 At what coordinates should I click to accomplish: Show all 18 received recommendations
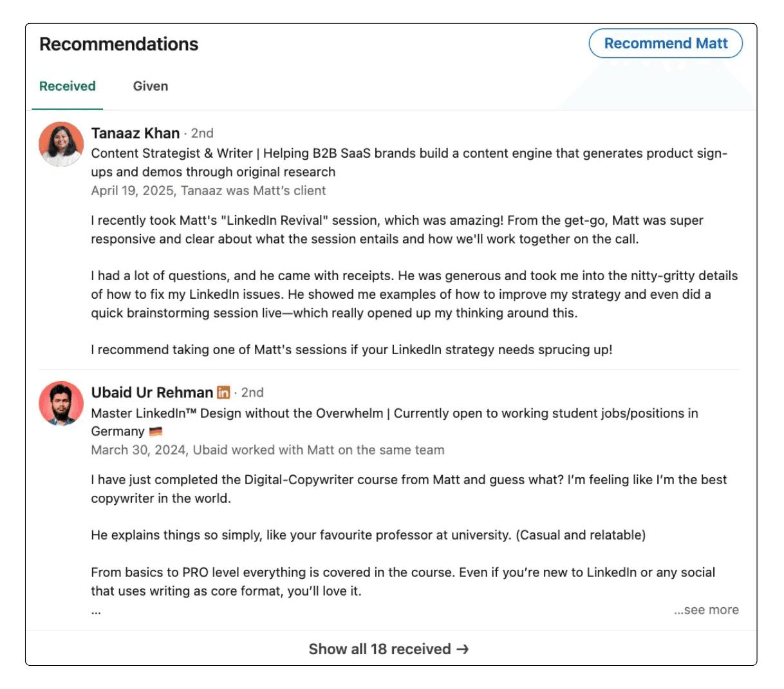pos(389,649)
